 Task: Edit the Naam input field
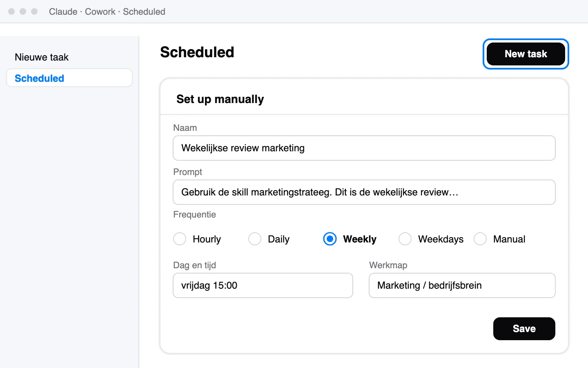point(364,148)
